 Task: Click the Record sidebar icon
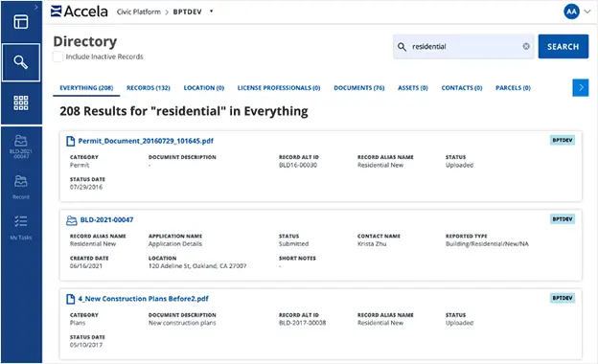pyautogui.click(x=20, y=188)
